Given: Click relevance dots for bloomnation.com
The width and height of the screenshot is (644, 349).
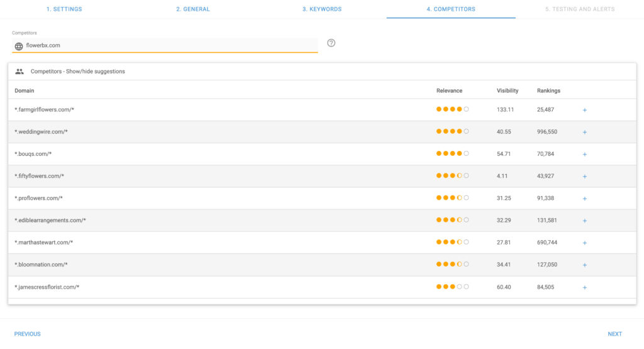Looking at the screenshot, I should click(x=452, y=264).
